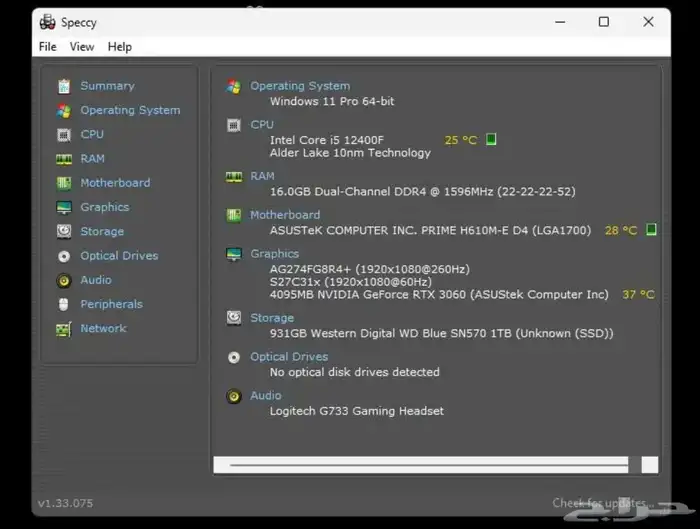Show the Storage section in sidebar
Image resolution: width=700 pixels, height=529 pixels.
click(102, 231)
